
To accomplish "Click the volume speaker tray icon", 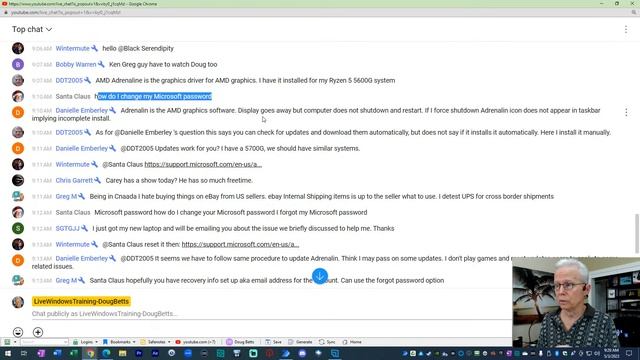I will (x=597, y=353).
